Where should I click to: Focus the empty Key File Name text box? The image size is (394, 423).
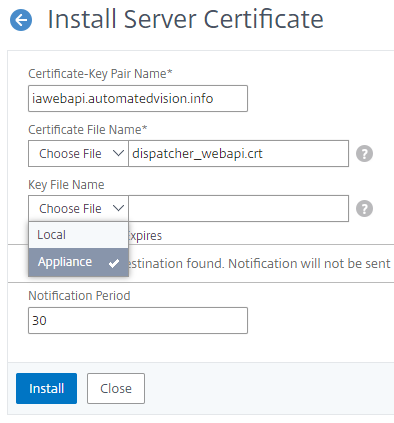point(239,208)
